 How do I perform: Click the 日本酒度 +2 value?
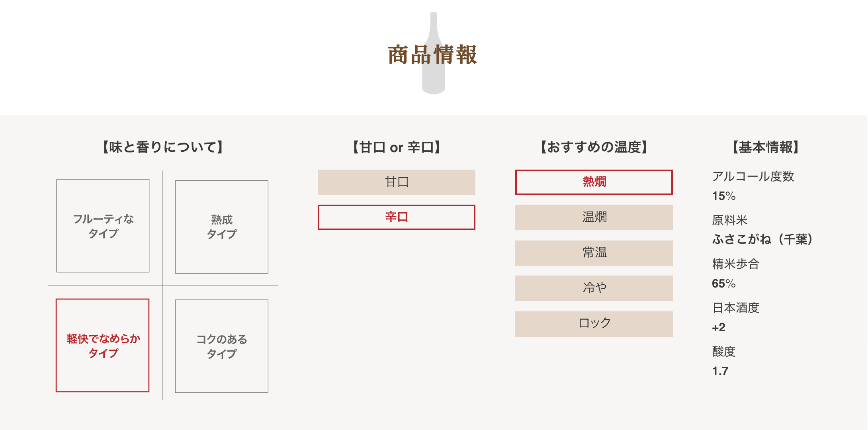click(719, 327)
